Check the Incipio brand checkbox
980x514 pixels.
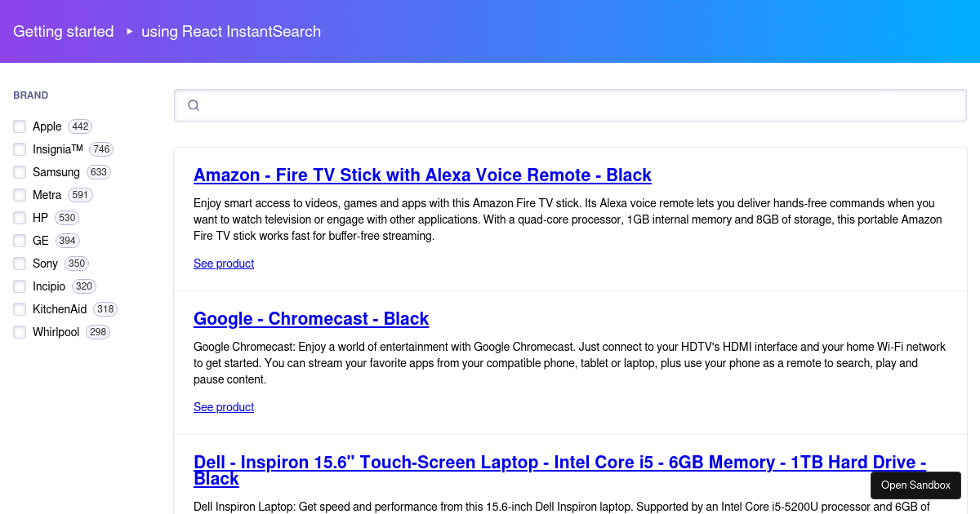coord(20,286)
